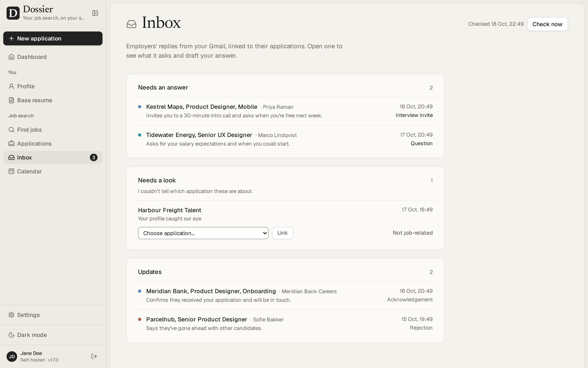Viewport: 588px width, 368px height.
Task: Click the Updates heading
Action: point(150,272)
